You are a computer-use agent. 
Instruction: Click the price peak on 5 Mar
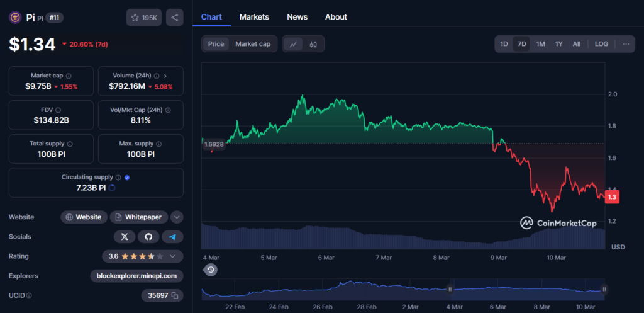pos(303,96)
